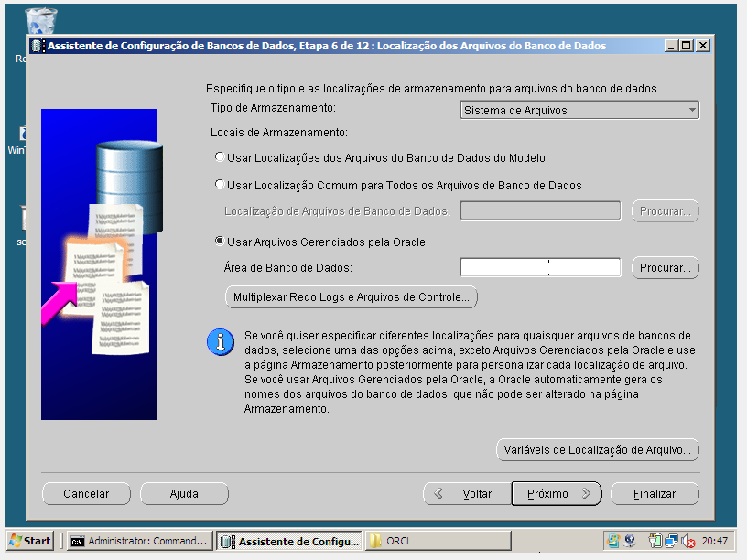This screenshot has width=747, height=560.
Task: Click Procurar beside Localização de Arquivos field
Action: point(665,211)
